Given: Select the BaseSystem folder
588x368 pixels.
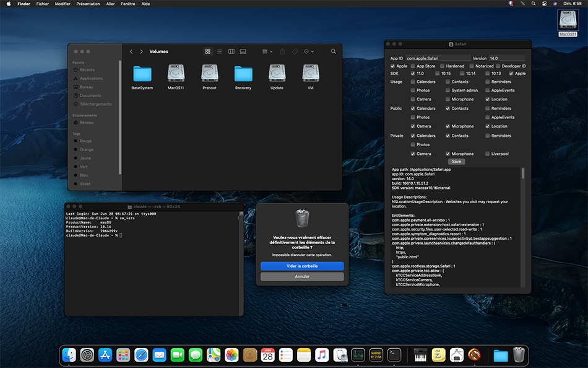Looking at the screenshot, I should pos(142,77).
